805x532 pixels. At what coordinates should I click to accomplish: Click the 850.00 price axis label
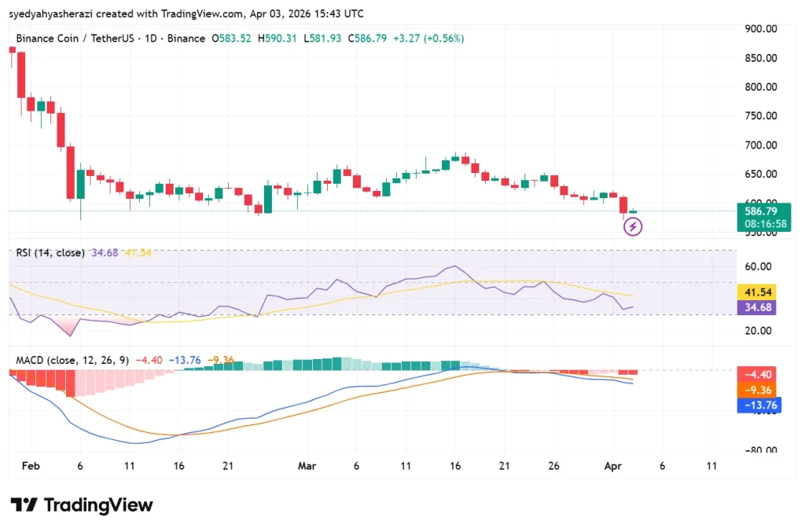761,58
